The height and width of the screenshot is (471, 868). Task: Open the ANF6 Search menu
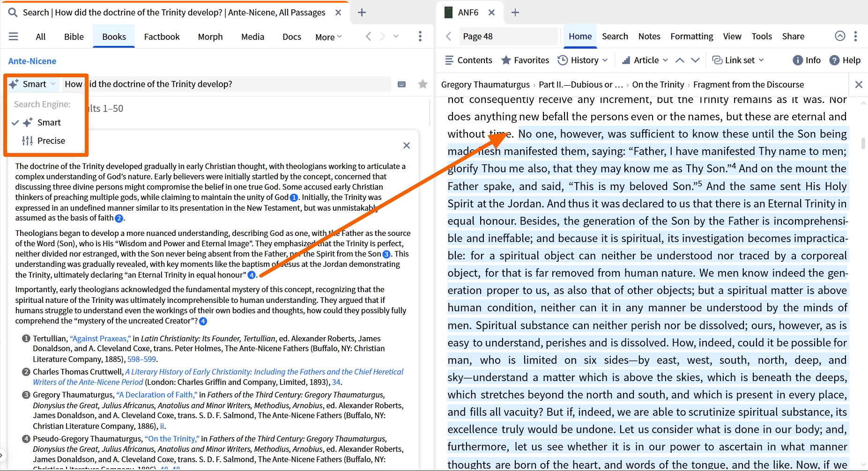pos(615,36)
